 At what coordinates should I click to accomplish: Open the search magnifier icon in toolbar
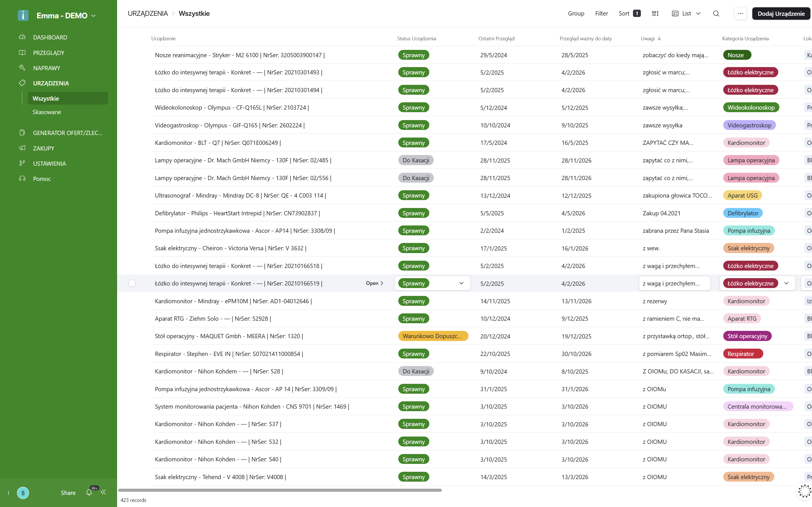tap(716, 14)
